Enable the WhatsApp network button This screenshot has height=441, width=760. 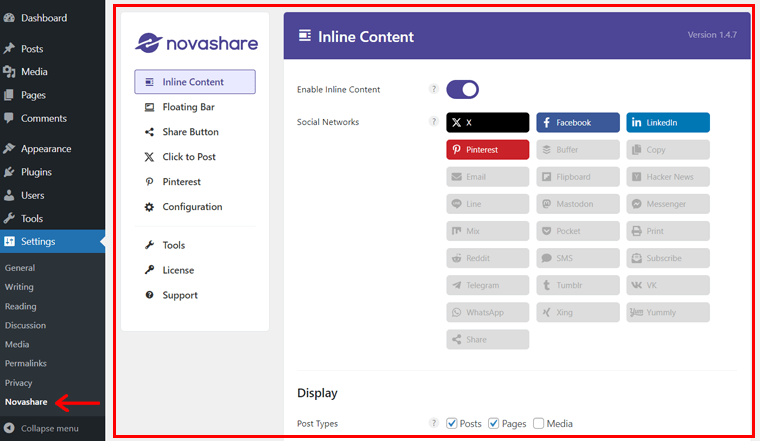(x=488, y=313)
